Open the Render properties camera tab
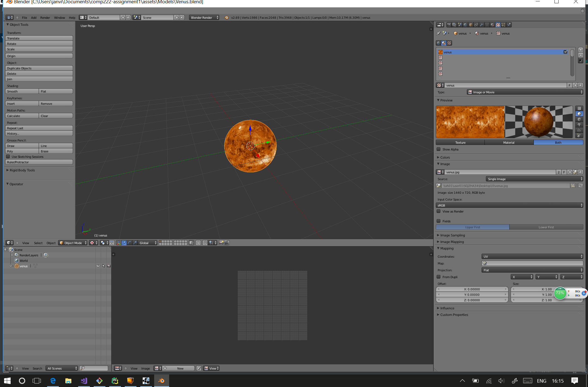This screenshot has height=387, width=588. (449, 25)
